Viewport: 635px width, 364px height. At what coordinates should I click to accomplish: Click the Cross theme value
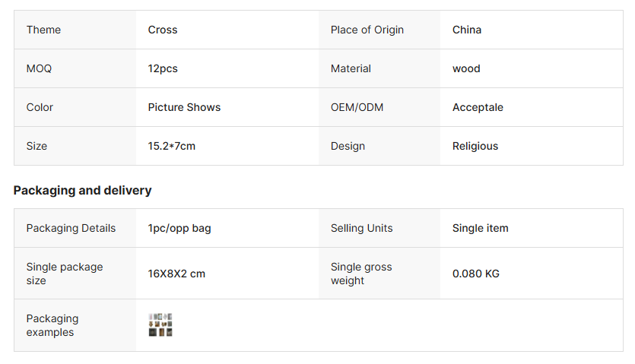click(x=163, y=30)
